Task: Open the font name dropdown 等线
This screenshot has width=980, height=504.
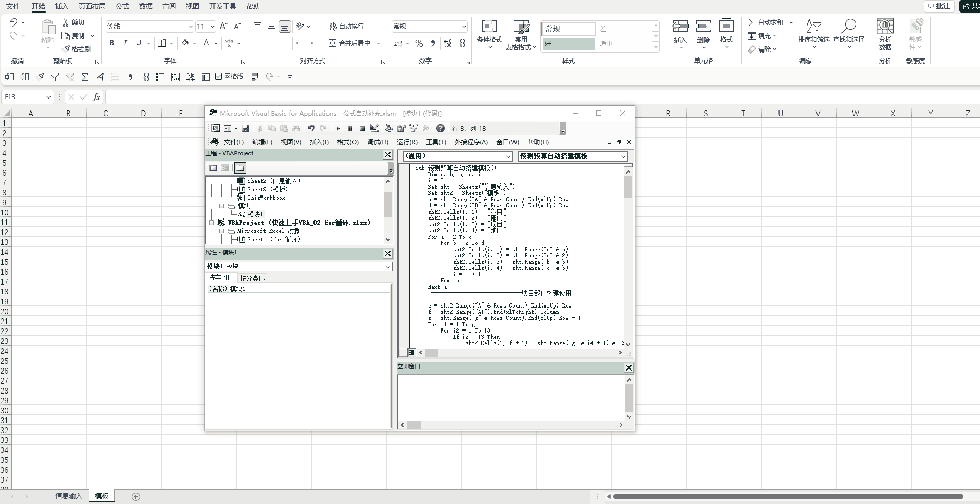Action: coord(190,27)
